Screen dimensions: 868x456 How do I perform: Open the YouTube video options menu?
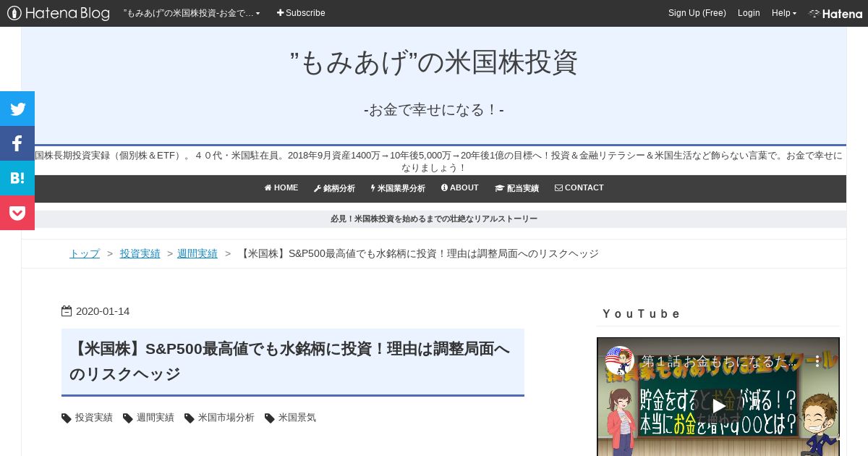tap(818, 360)
